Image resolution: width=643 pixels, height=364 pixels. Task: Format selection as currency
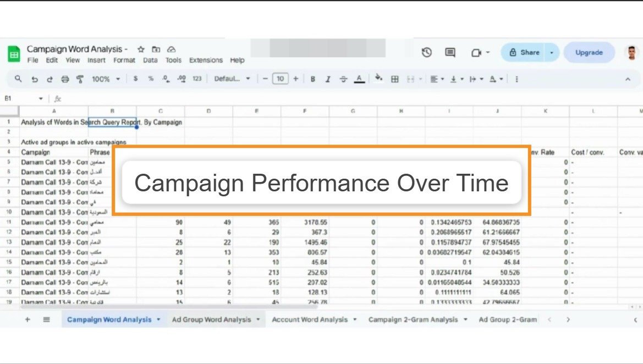click(x=135, y=79)
